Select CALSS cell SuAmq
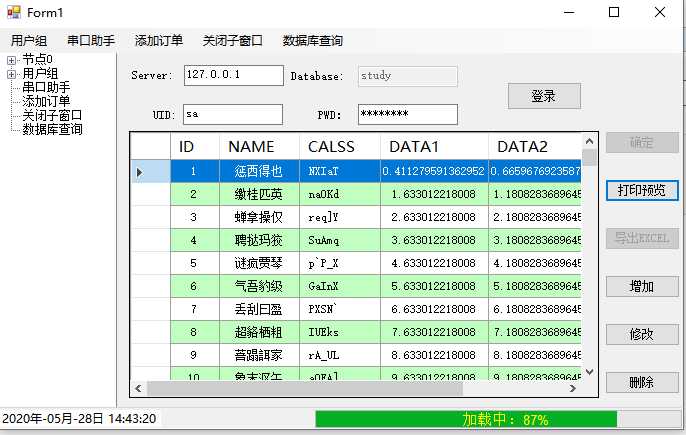The image size is (686, 435). (340, 240)
